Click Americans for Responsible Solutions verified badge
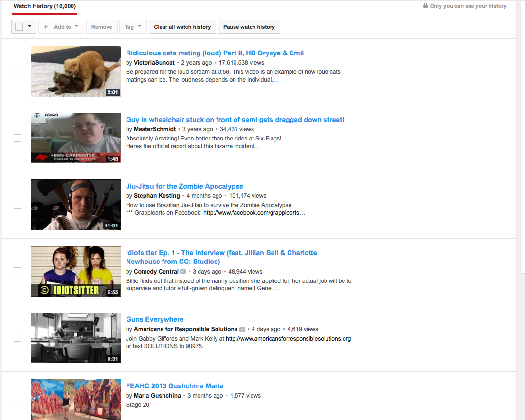This screenshot has height=420, width=525. click(242, 329)
